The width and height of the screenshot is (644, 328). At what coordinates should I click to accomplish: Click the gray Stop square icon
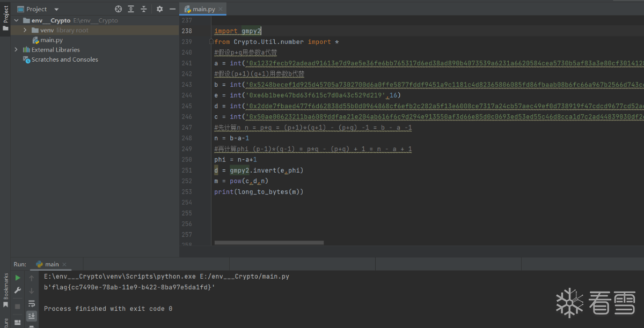coord(18,306)
